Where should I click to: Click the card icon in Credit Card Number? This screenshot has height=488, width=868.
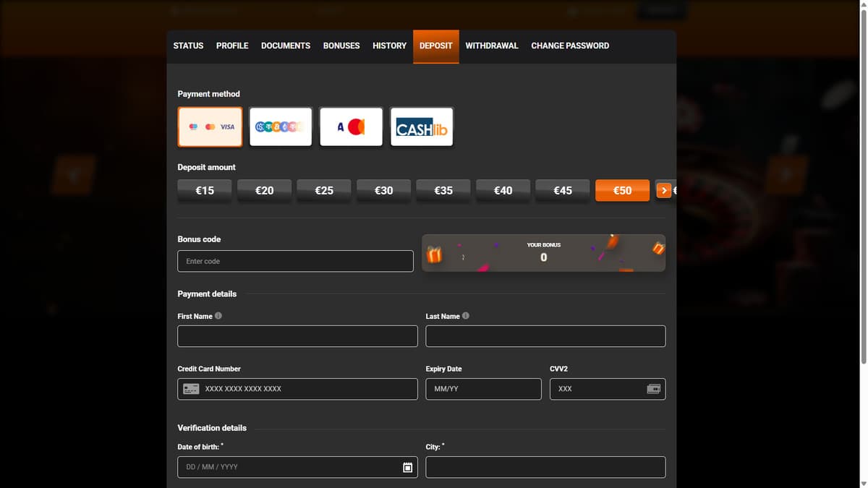tap(191, 389)
